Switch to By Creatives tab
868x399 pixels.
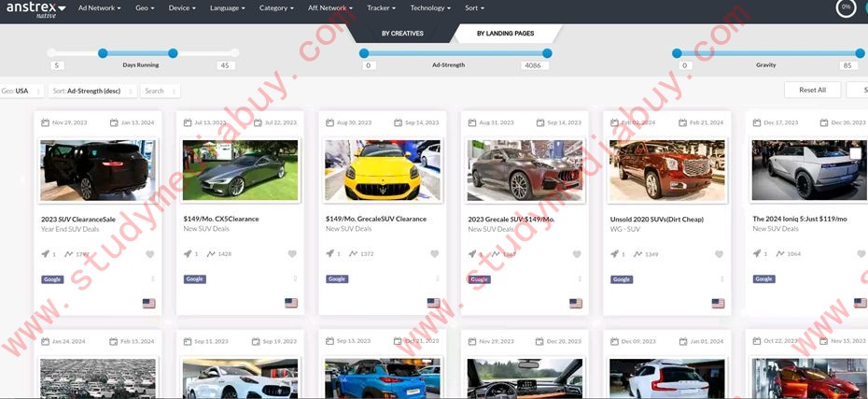pyautogui.click(x=402, y=34)
